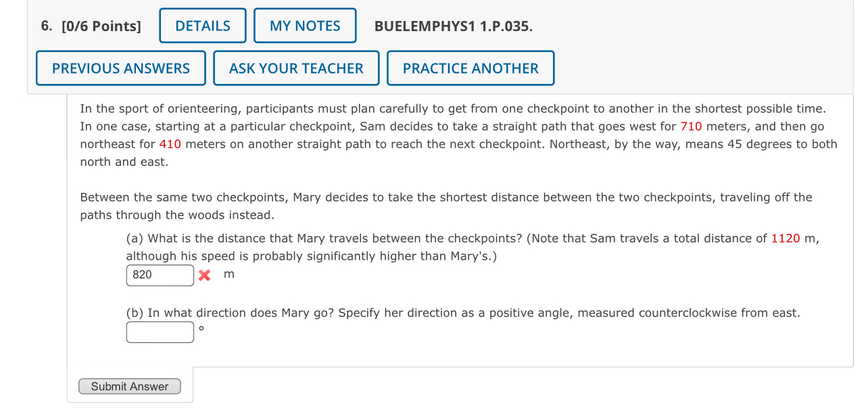Screen dimensions: 868x410
Task: Click PRACTICE ANOTHER version
Action: [471, 68]
